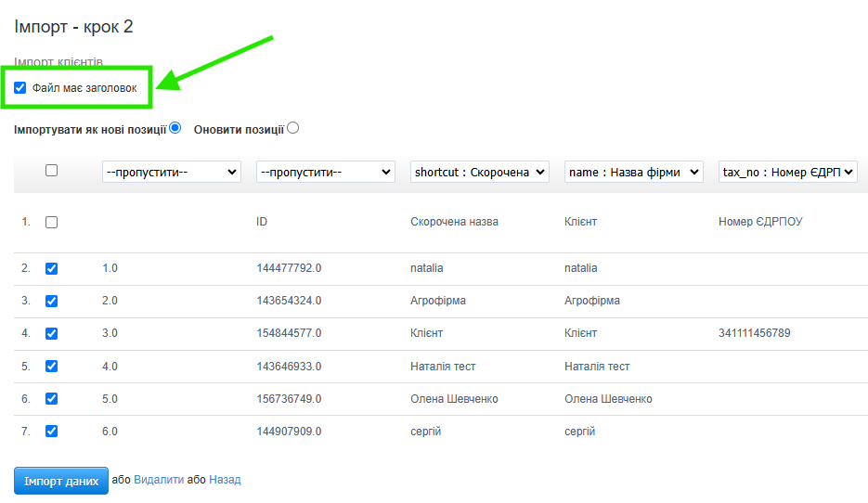The image size is (868, 503).
Task: Uncheck the 'Файл має заголовок' checkbox
Action: click(20, 88)
